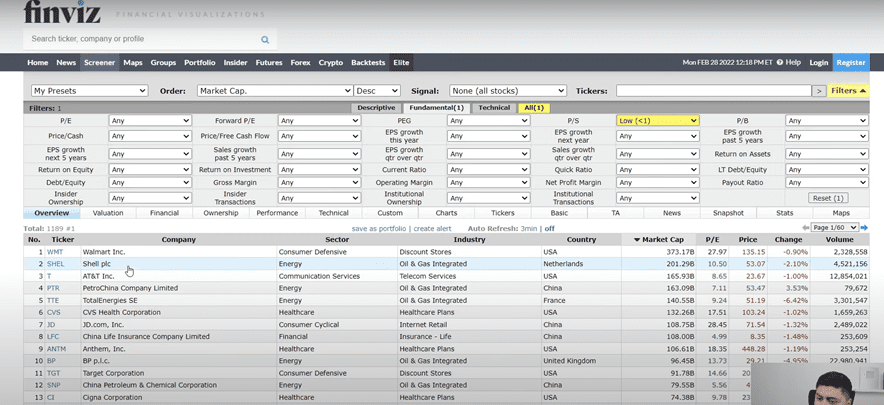This screenshot has width=884, height=405.
Task: Open the Signal dropdown
Action: click(x=508, y=91)
